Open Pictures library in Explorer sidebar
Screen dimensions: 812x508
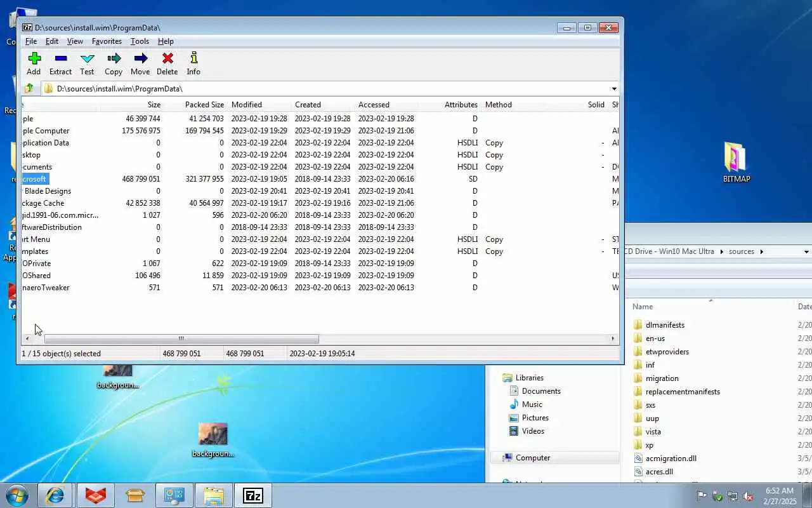[535, 418]
